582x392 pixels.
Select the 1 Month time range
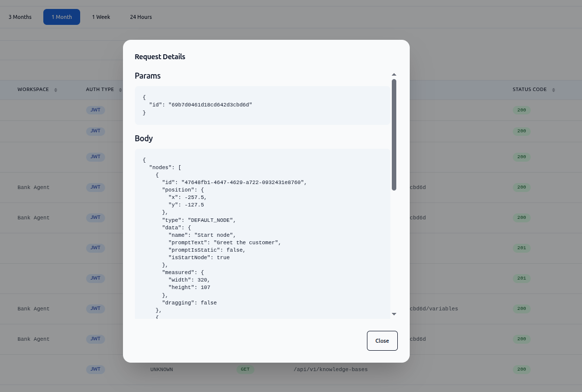[62, 17]
